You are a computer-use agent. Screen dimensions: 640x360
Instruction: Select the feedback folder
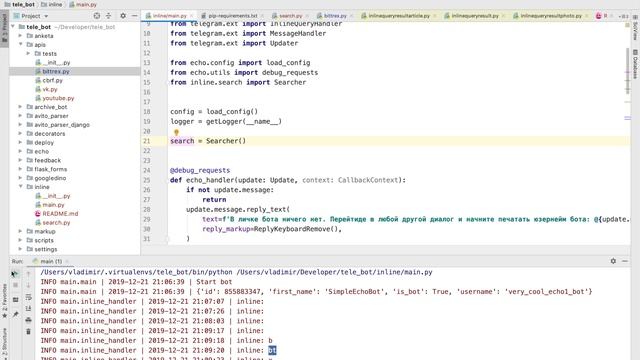tap(47, 160)
